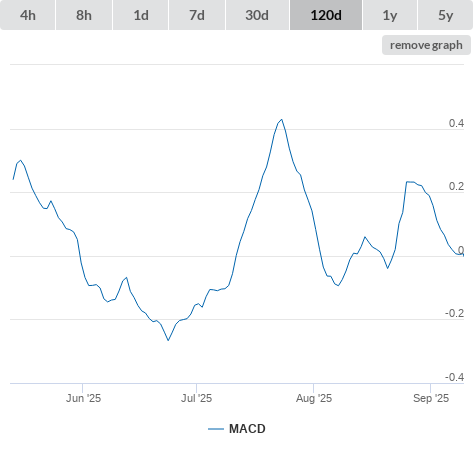Click the 0.4 y-axis value
This screenshot has width=474, height=455.
[456, 123]
